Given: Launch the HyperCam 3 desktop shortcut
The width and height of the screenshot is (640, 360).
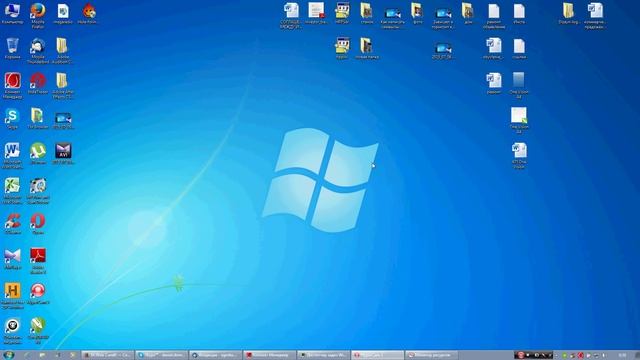Looking at the screenshot, I should coord(38,291).
